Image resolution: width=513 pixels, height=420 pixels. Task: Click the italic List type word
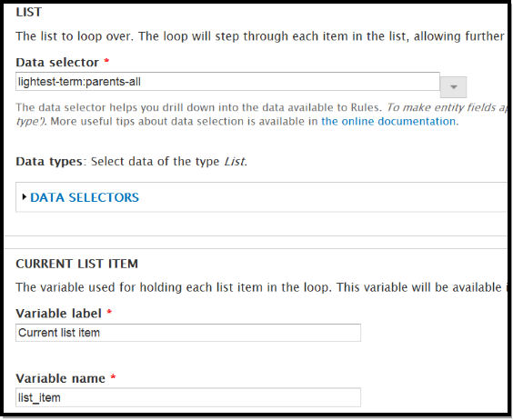(x=235, y=161)
